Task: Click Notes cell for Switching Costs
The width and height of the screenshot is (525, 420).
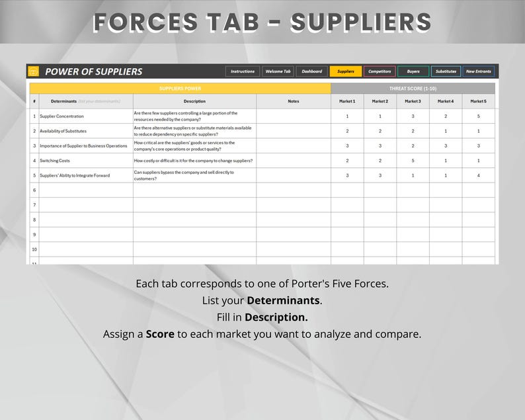Action: coord(294,161)
